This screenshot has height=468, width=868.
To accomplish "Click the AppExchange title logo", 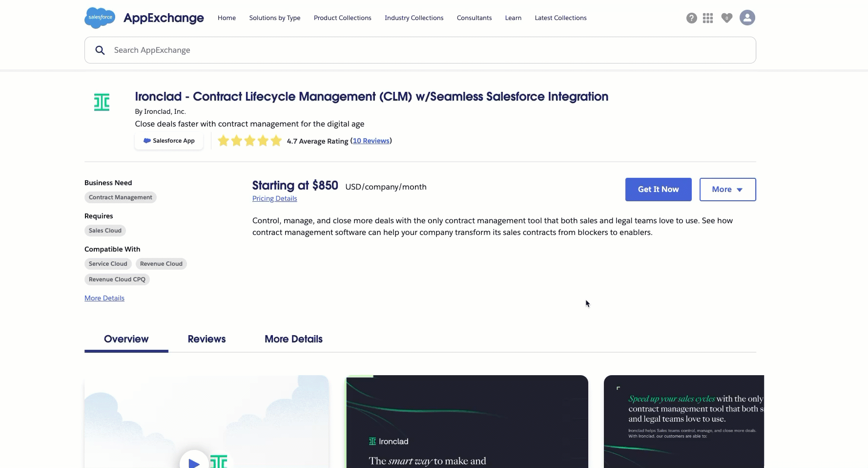I will pyautogui.click(x=164, y=18).
